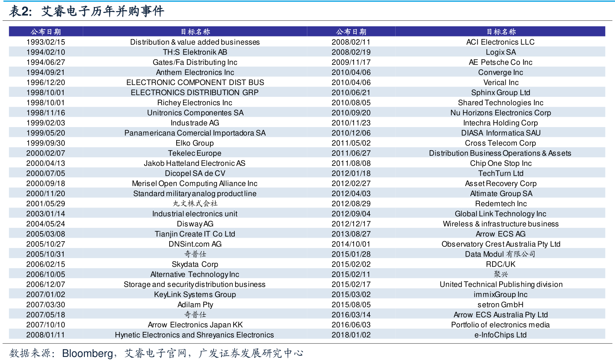Select Storage and security distribution business
The height and width of the screenshot is (364, 615).
pyautogui.click(x=195, y=284)
